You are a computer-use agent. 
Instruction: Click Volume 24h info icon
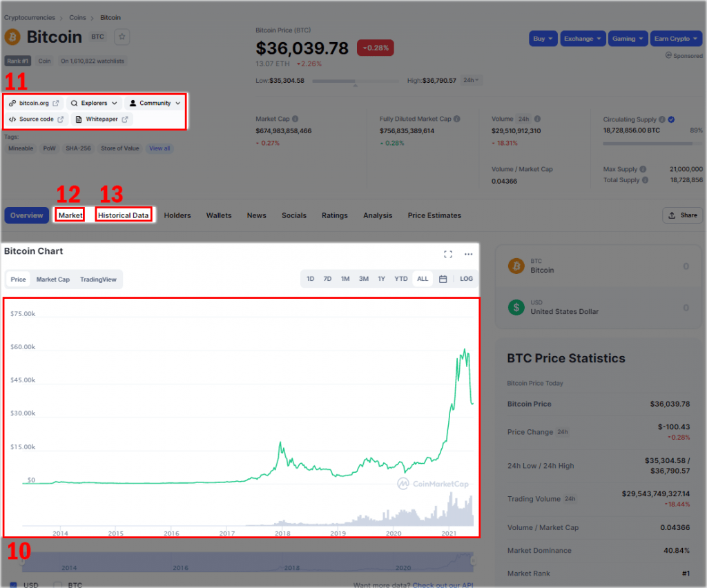(x=537, y=119)
